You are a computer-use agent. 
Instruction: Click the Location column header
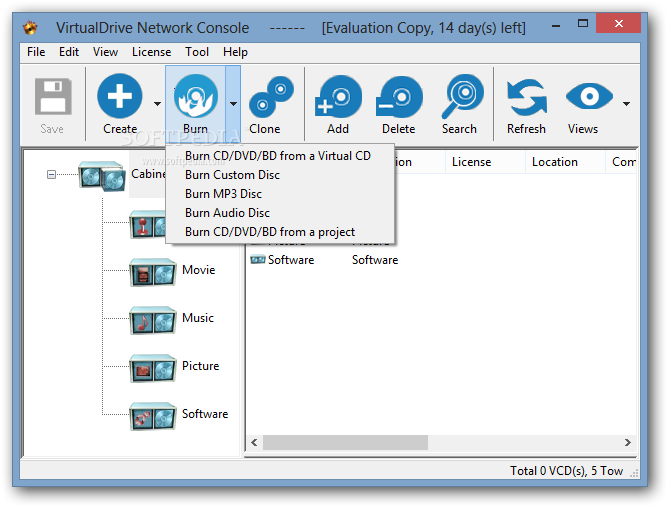click(x=565, y=162)
